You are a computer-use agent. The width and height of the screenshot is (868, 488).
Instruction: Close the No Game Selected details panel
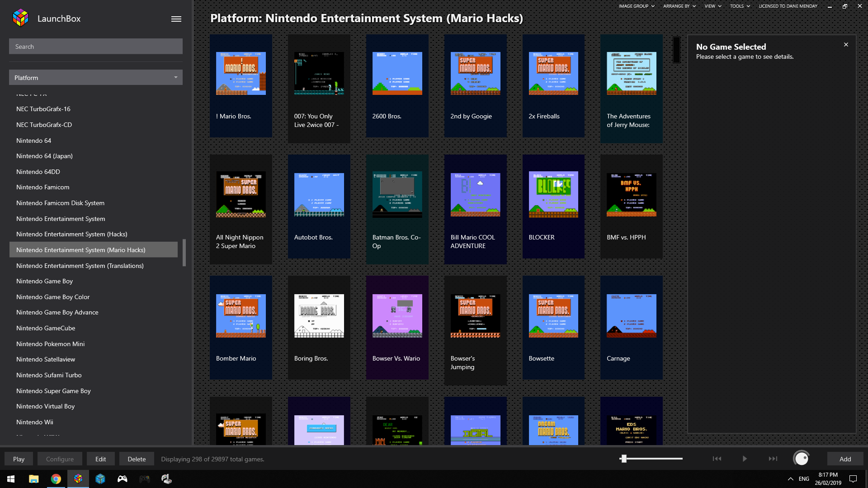[x=846, y=45]
